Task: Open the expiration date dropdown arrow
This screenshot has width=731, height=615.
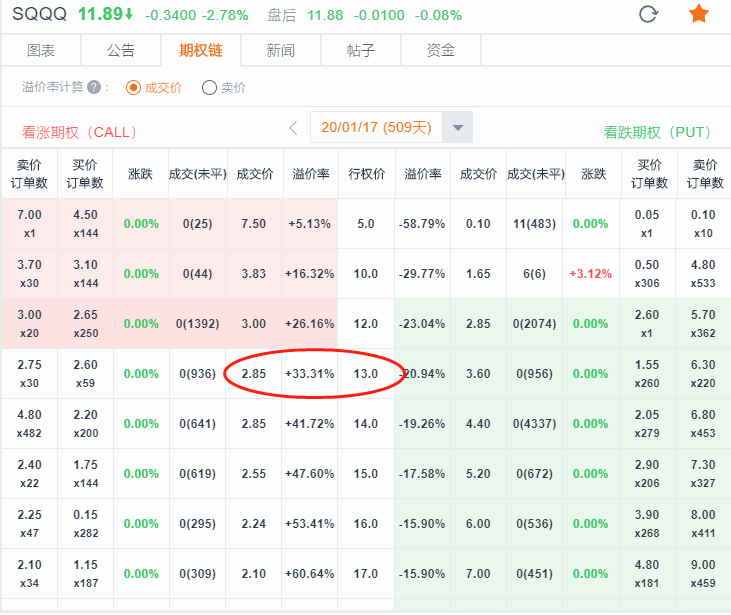Action: tap(457, 127)
